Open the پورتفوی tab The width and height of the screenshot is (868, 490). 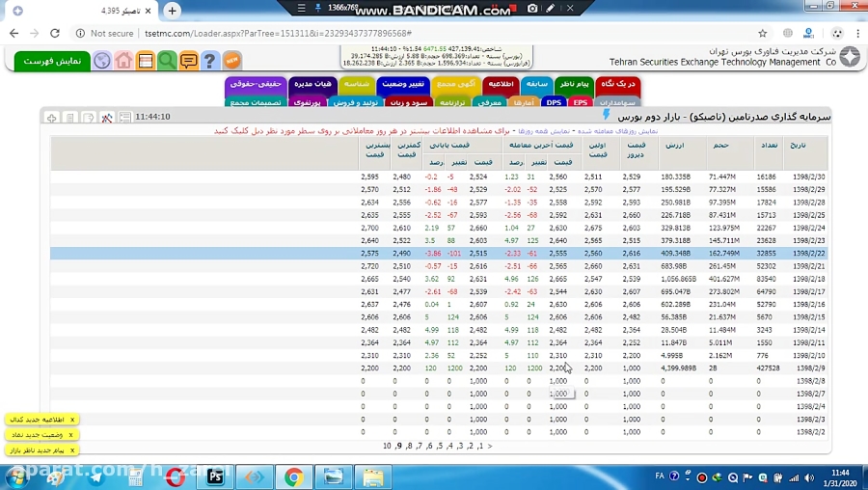point(308,102)
